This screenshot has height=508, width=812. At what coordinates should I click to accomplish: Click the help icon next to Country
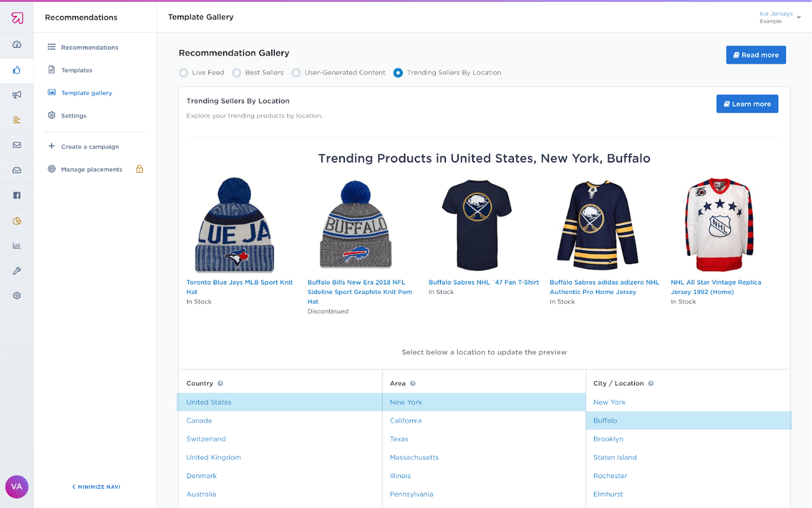click(220, 384)
